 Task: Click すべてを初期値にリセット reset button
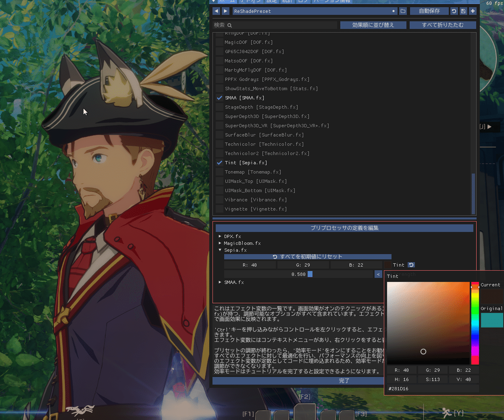point(307,256)
